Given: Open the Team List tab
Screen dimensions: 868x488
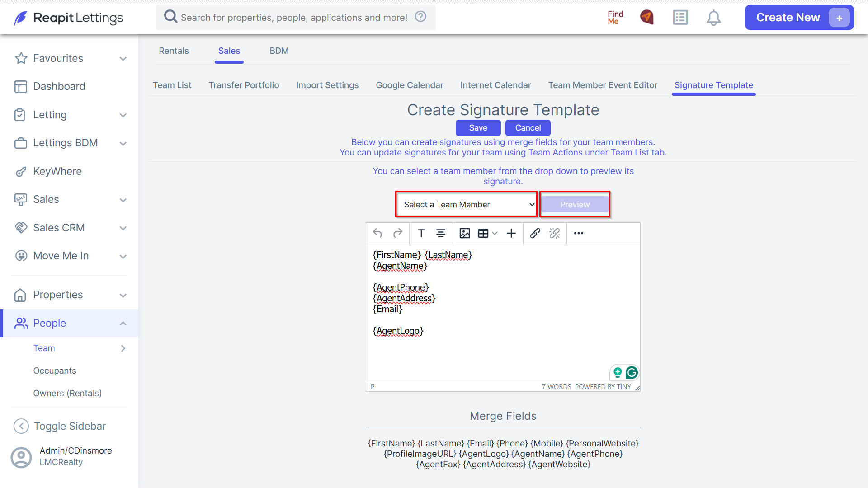Looking at the screenshot, I should pyautogui.click(x=172, y=85).
